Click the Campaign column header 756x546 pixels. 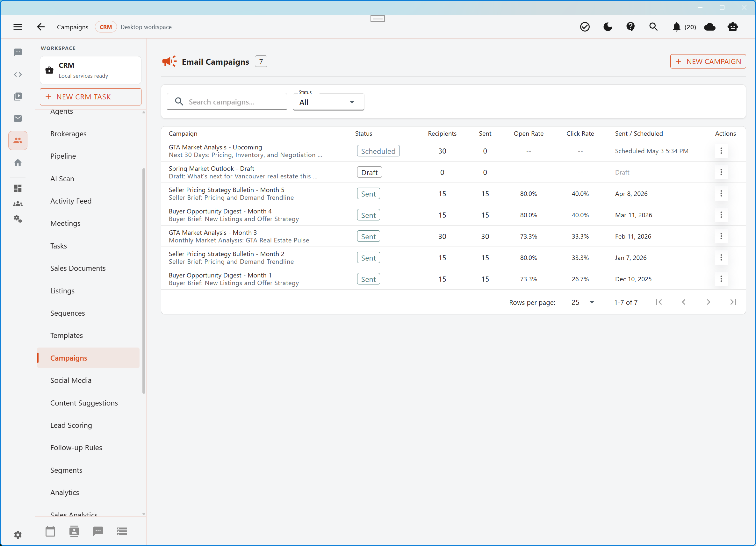[x=183, y=133]
